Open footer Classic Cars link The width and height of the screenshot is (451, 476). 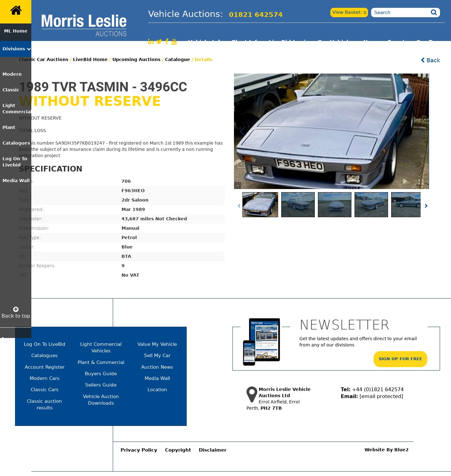click(x=44, y=390)
